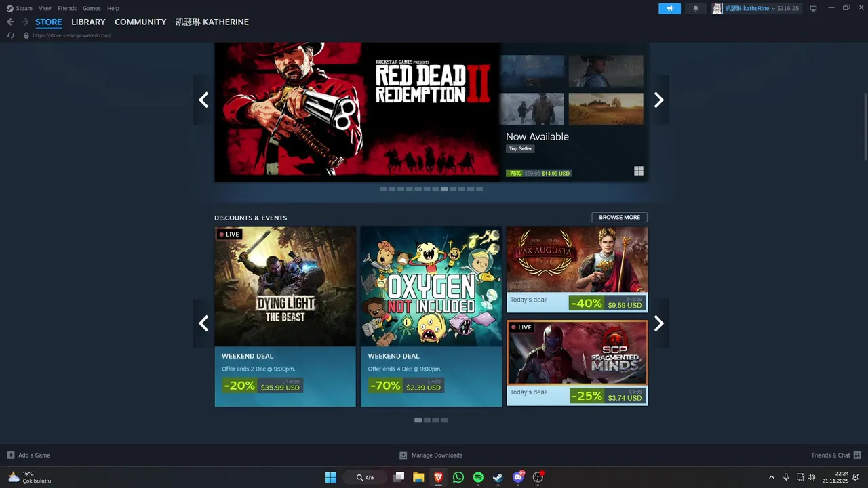
Task: Click the padlock icon next to the URL
Action: (x=26, y=35)
